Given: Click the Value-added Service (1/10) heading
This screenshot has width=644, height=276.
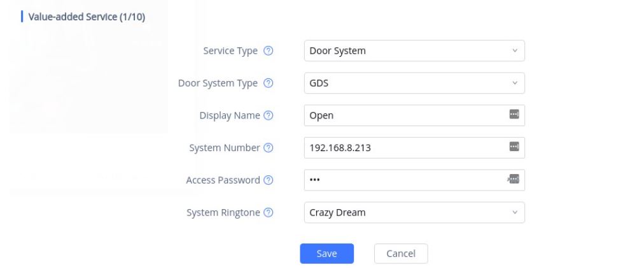Looking at the screenshot, I should [x=87, y=17].
